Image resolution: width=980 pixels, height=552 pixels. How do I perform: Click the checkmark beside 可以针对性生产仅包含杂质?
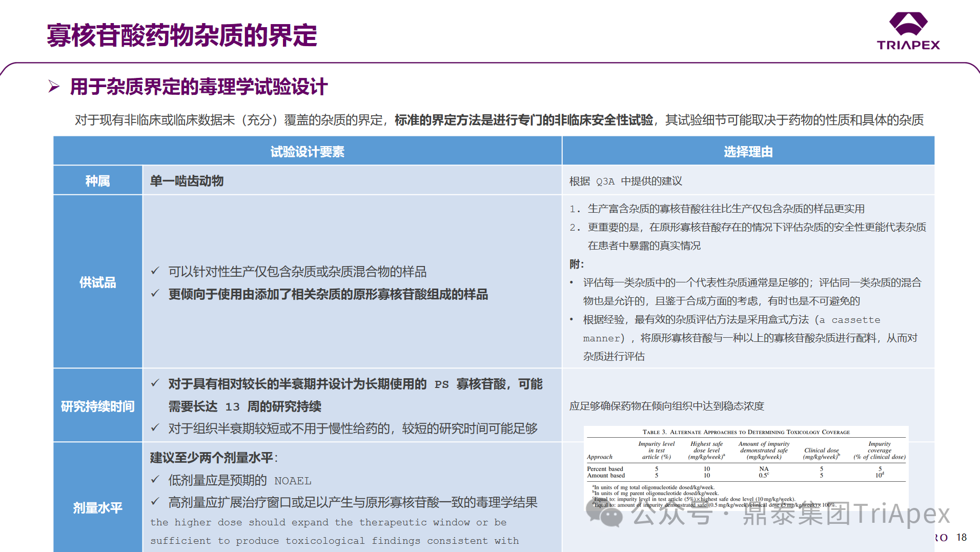155,271
